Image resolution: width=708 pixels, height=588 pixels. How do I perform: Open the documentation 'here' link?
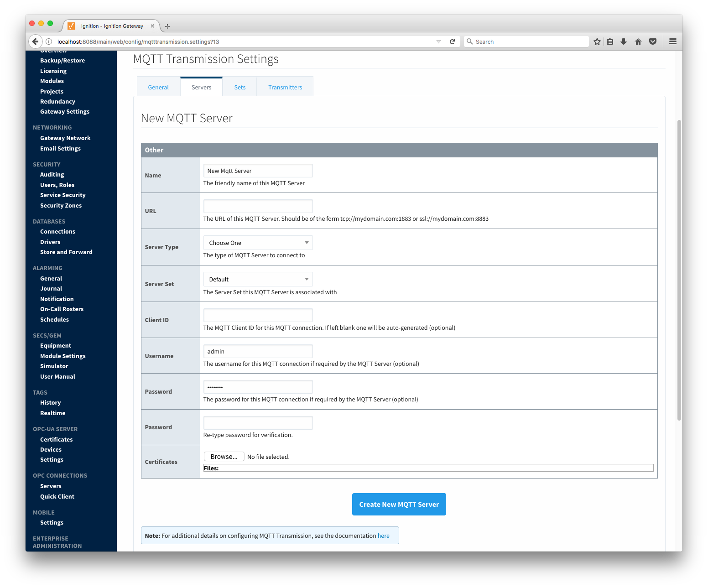tap(383, 536)
